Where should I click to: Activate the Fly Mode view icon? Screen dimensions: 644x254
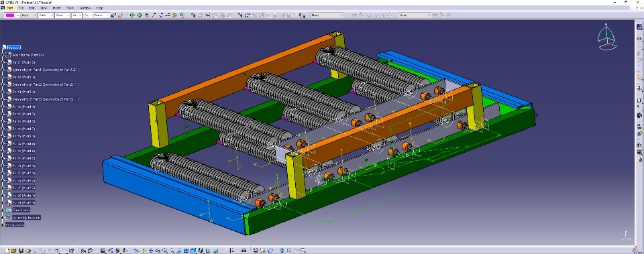136,250
